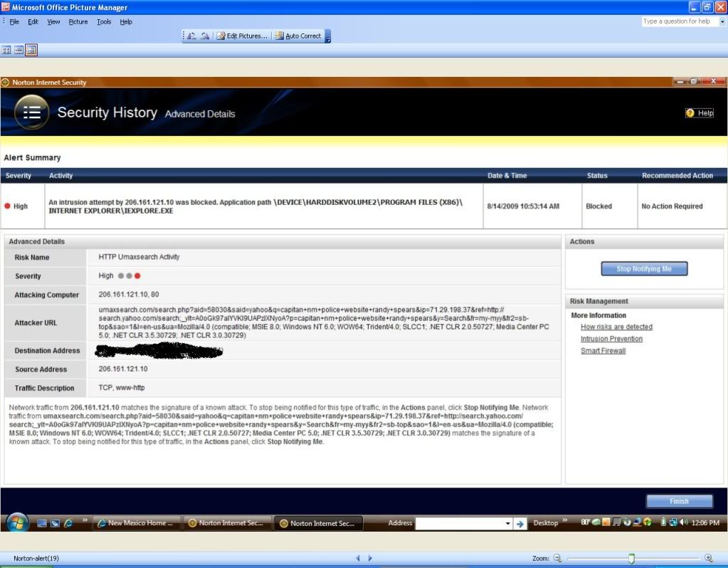Click 'Norton-alert(19)' file name in status bar

click(x=36, y=558)
